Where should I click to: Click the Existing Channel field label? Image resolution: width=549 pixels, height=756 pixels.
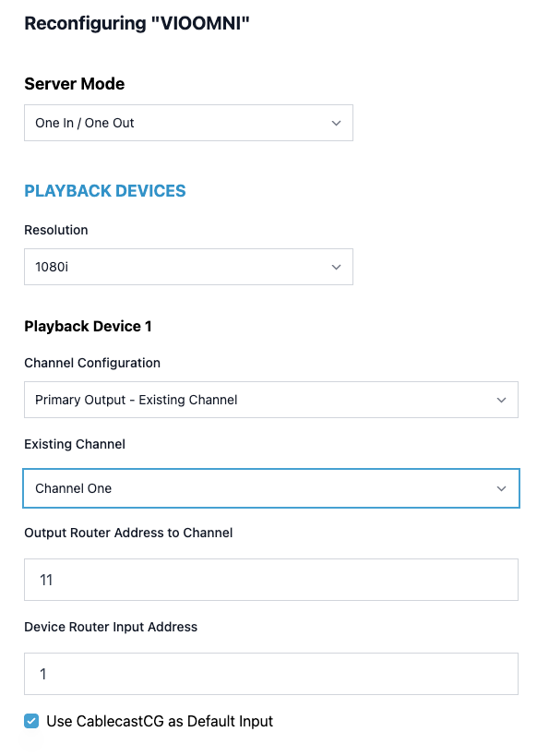(75, 444)
